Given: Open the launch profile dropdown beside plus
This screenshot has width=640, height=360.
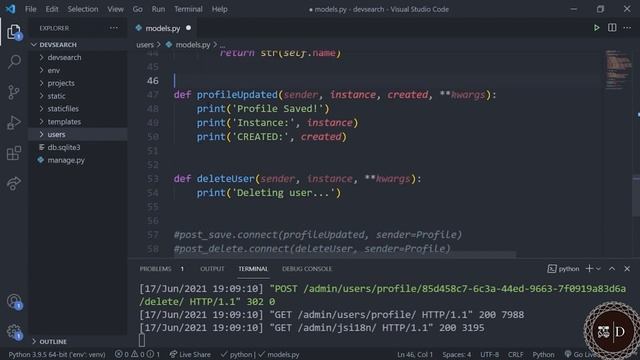Looking at the screenshot, I should (x=598, y=268).
